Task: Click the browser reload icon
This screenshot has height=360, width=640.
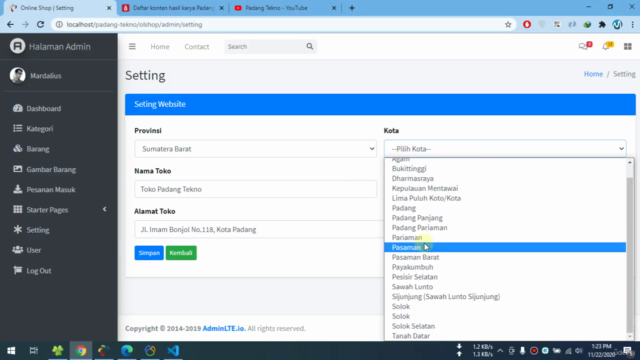Action: 40,24
